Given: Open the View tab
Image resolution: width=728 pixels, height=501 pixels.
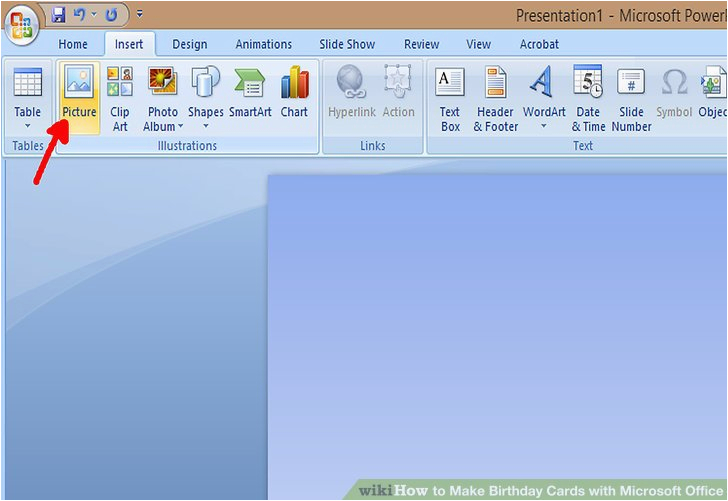Looking at the screenshot, I should (x=478, y=44).
